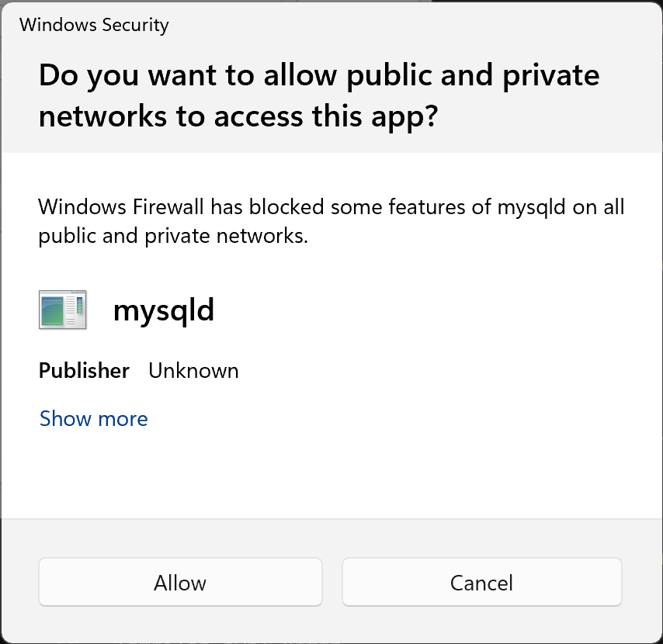
Task: Click the Windows Security window title
Action: click(x=94, y=25)
